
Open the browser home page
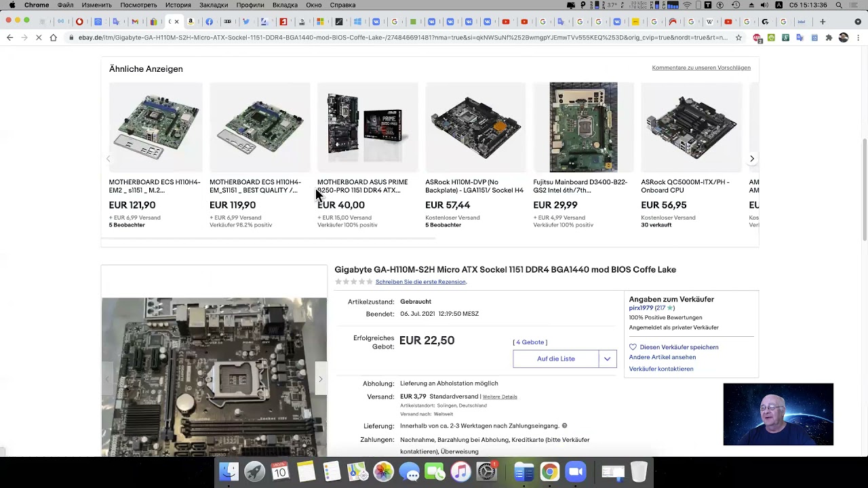pyautogui.click(x=53, y=38)
